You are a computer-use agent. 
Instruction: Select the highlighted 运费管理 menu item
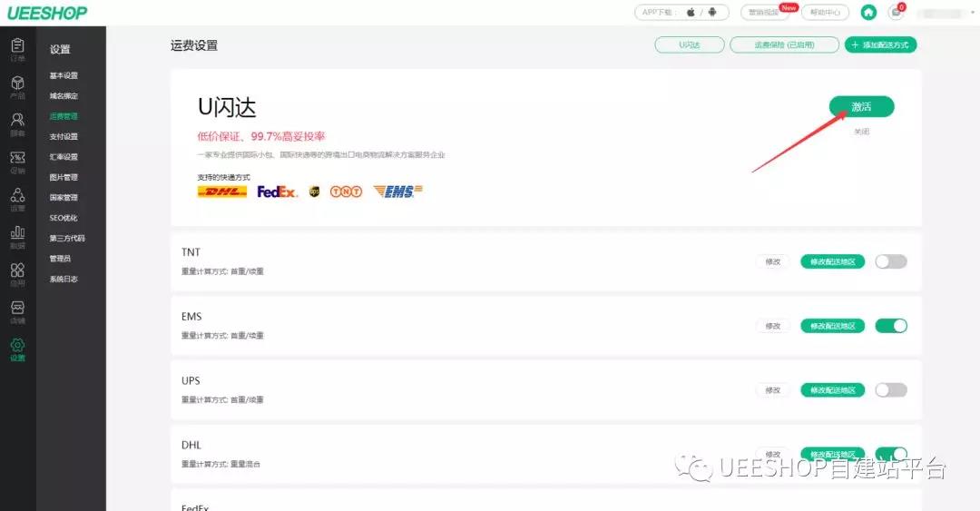click(64, 116)
